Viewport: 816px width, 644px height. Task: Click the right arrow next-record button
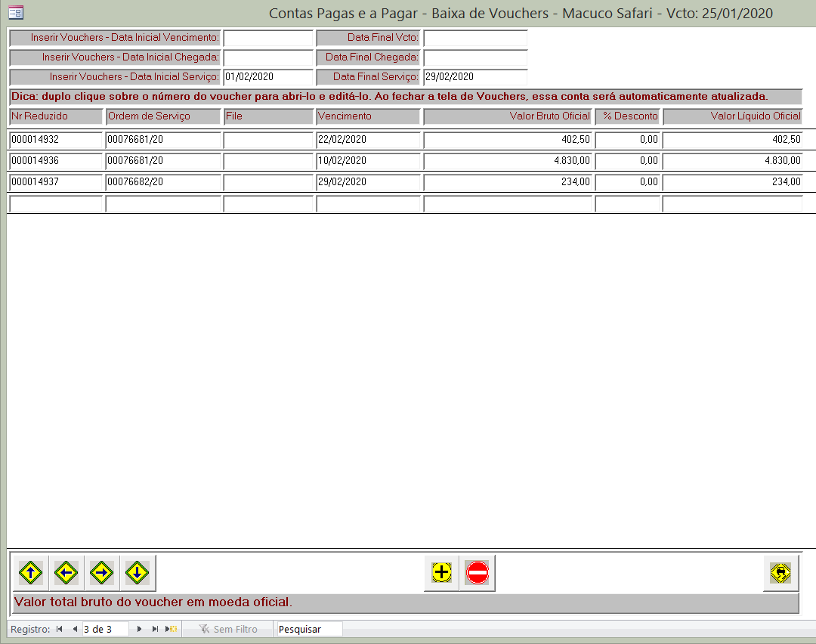click(101, 574)
